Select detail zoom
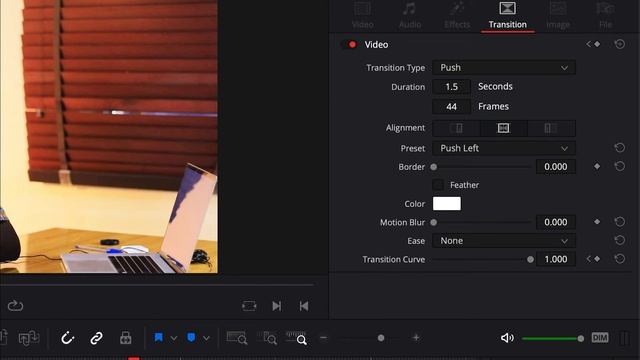The height and width of the screenshot is (360, 640). 267,338
